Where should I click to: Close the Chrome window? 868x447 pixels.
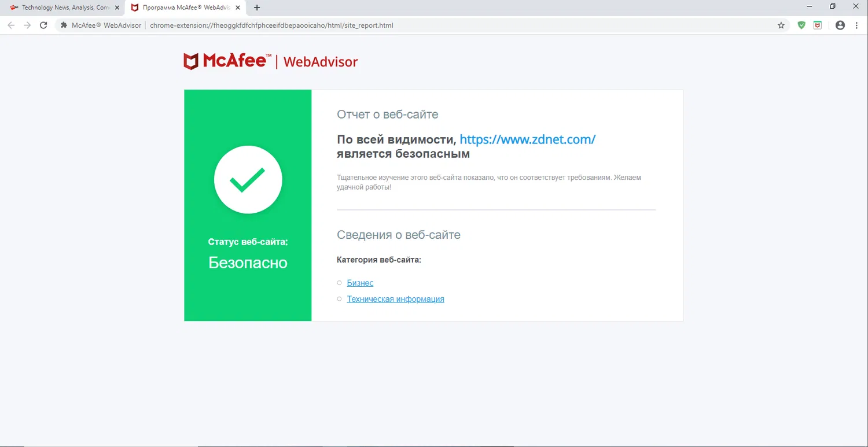[857, 6]
